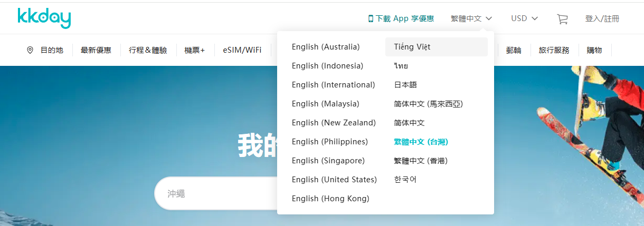Image resolution: width=644 pixels, height=226 pixels.
Task: Choose Tiếng Việt from language list
Action: pos(412,47)
